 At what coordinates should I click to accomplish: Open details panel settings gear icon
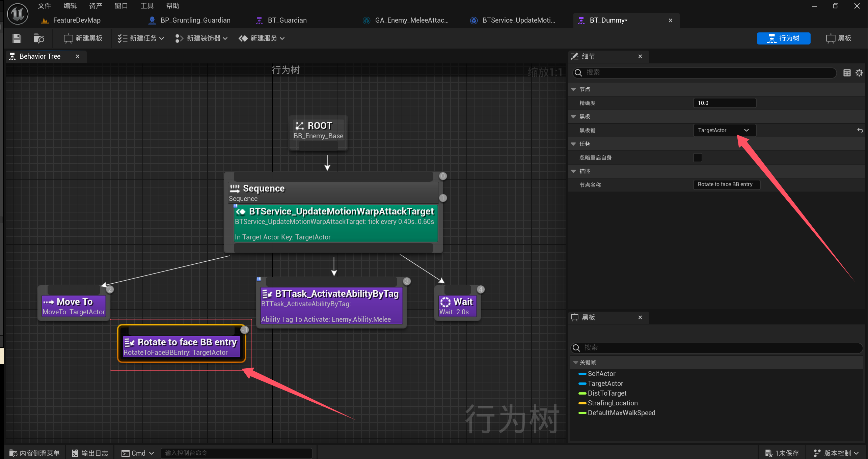pos(859,73)
